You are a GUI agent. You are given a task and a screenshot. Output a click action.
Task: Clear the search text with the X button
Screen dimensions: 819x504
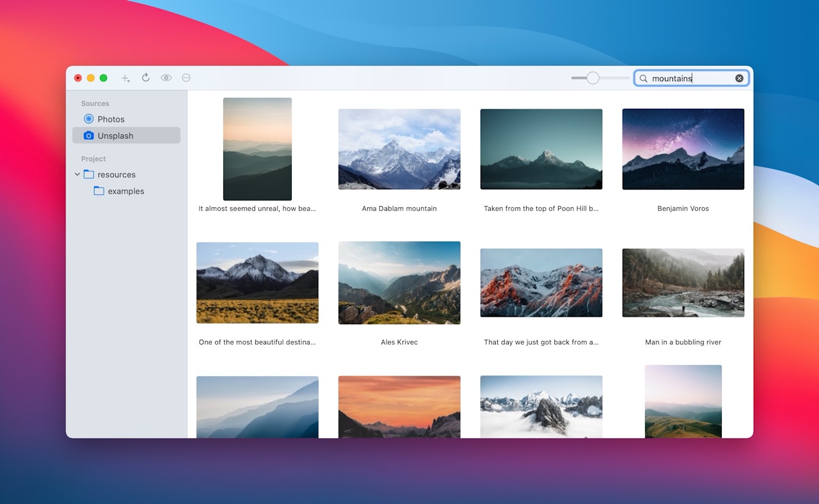coord(739,78)
